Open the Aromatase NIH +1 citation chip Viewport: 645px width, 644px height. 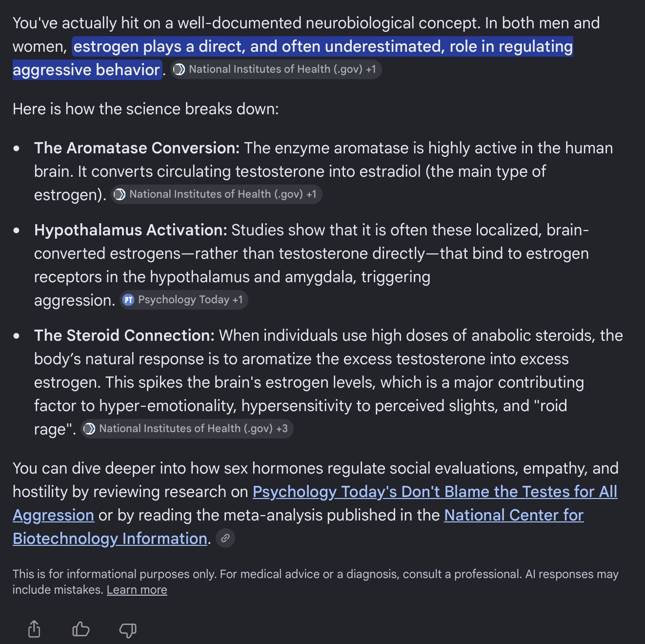(217, 194)
